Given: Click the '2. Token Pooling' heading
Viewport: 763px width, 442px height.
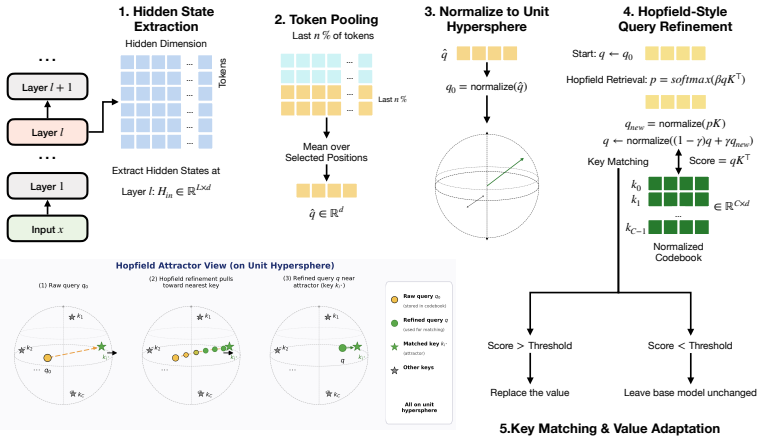Looking at the screenshot, I should point(326,19).
